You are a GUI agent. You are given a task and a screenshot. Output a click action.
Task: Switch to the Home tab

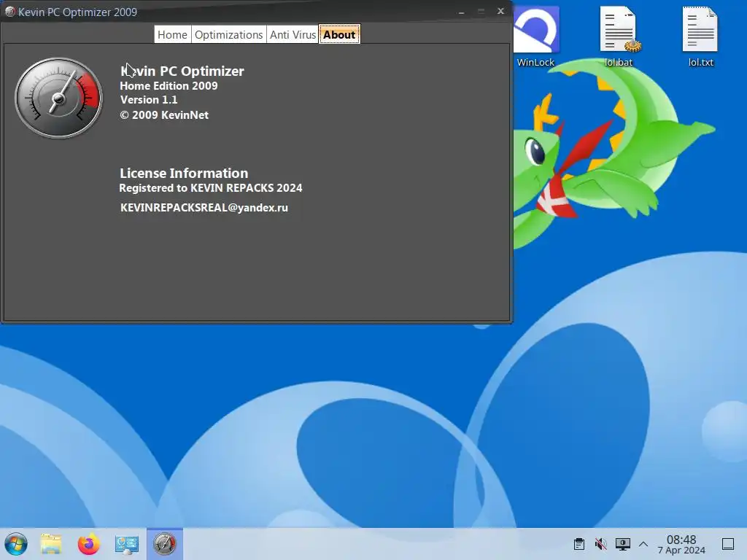tap(172, 35)
